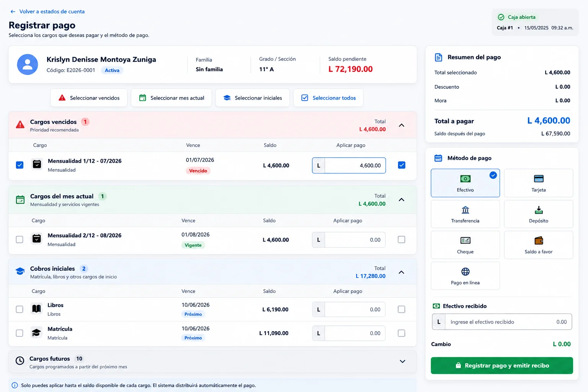This screenshot has width=588, height=392.
Task: Click the Método de pago calendar icon
Action: (438, 158)
